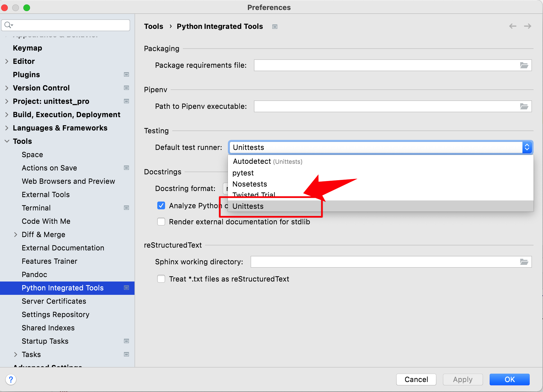This screenshot has width=543, height=392.
Task: Click the Cancel button
Action: click(416, 379)
